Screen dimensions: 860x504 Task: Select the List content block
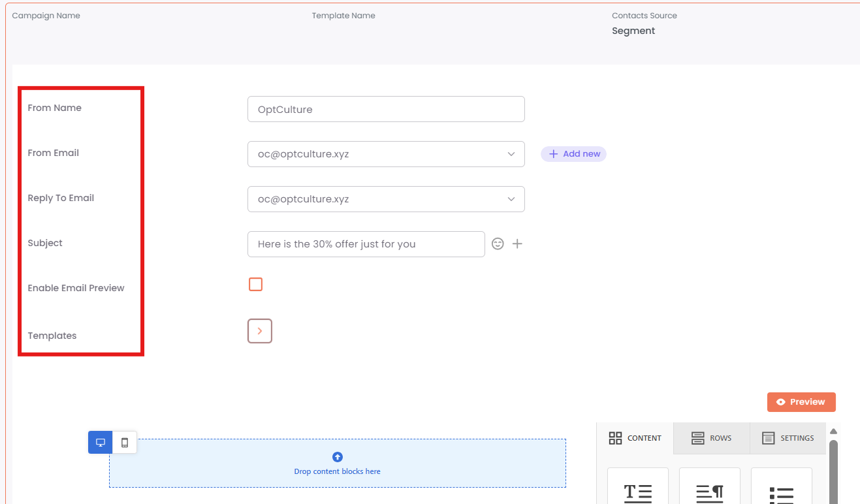point(781,490)
